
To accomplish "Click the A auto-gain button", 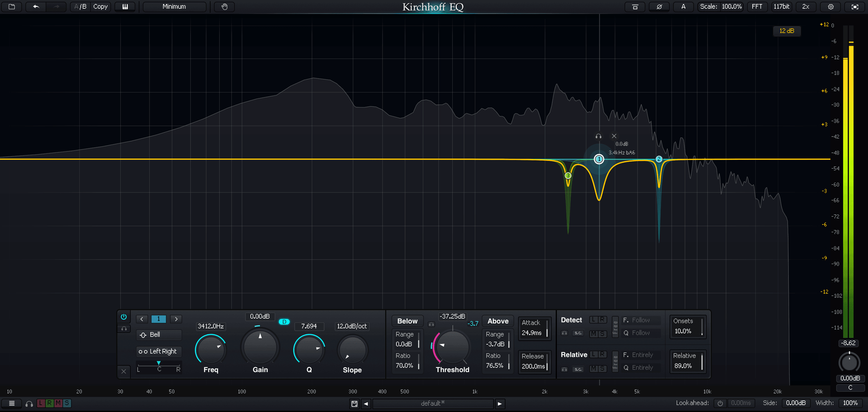I will [683, 7].
